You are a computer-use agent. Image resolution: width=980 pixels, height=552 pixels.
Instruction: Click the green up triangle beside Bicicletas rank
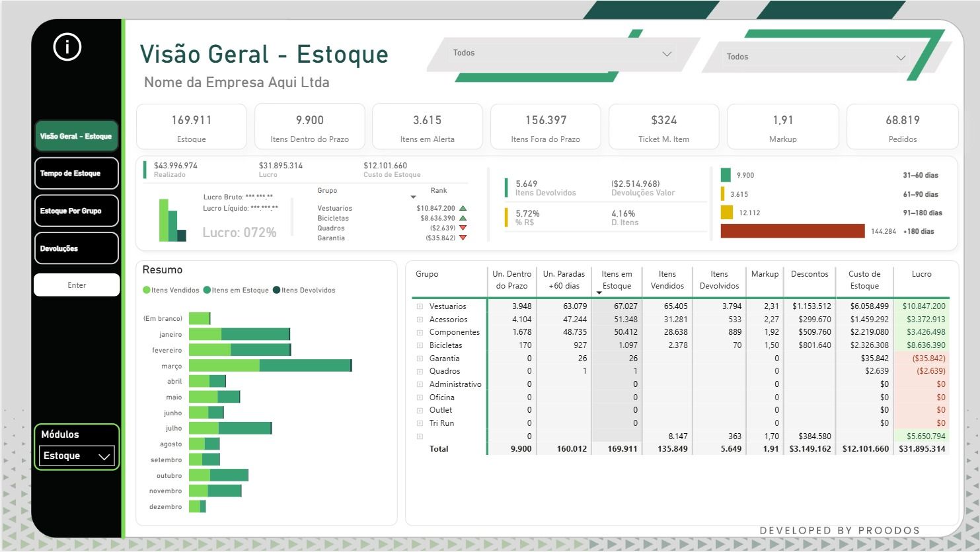pos(463,218)
